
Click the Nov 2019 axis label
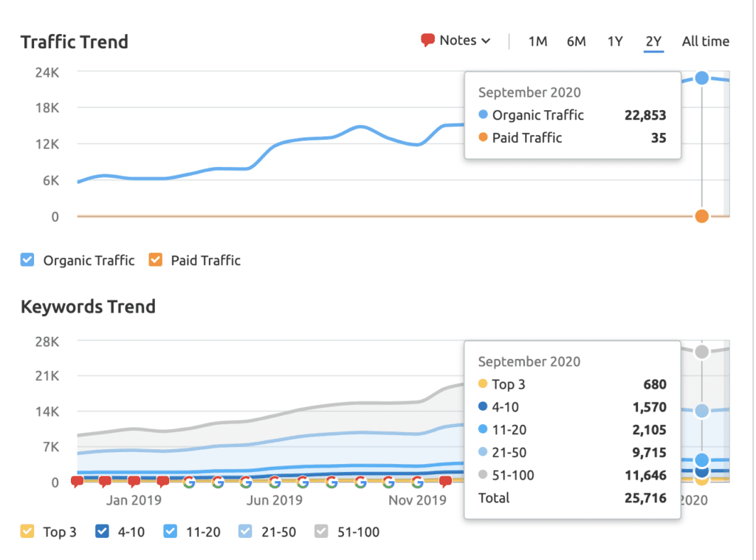[x=418, y=500]
